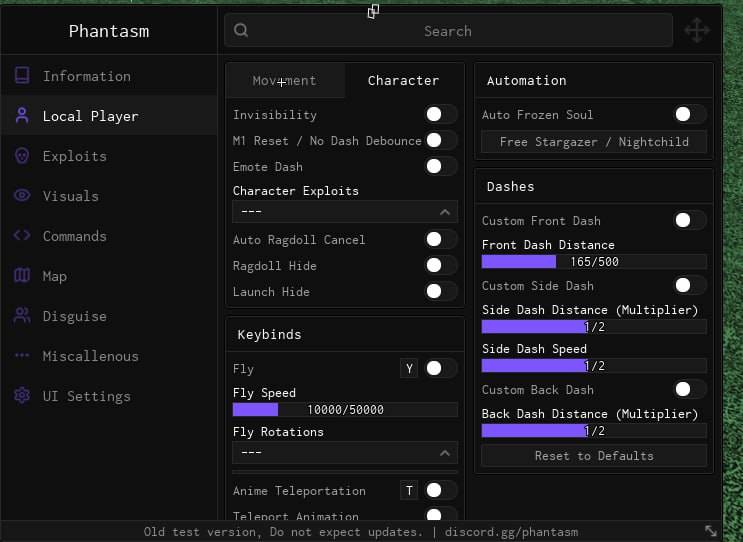Select Local Player in sidebar
Image resolution: width=743 pixels, height=542 pixels.
109,116
